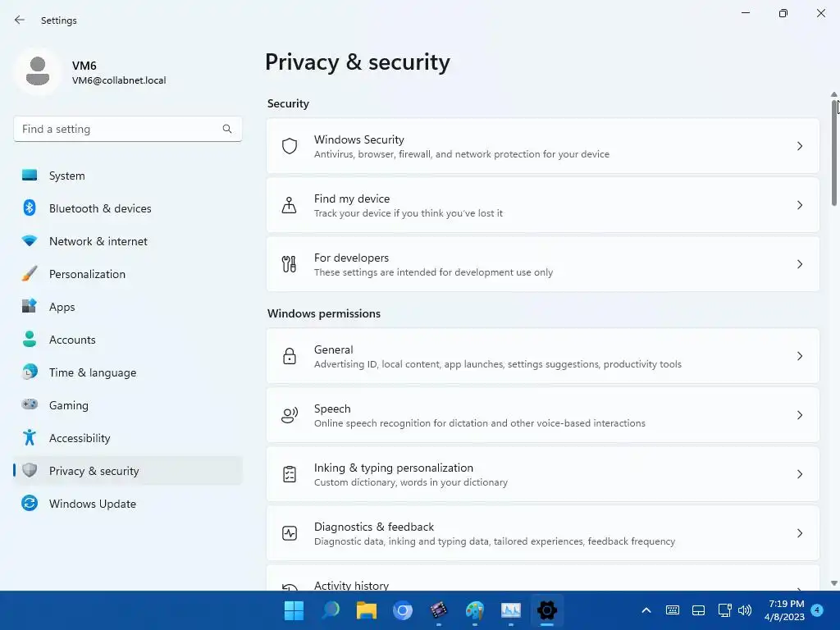Open Chrome browser from taskbar
Screen dimensions: 840x630
(402, 610)
